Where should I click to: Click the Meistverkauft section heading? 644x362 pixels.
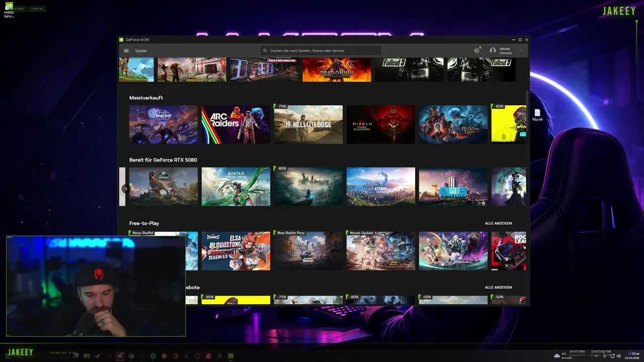click(146, 98)
